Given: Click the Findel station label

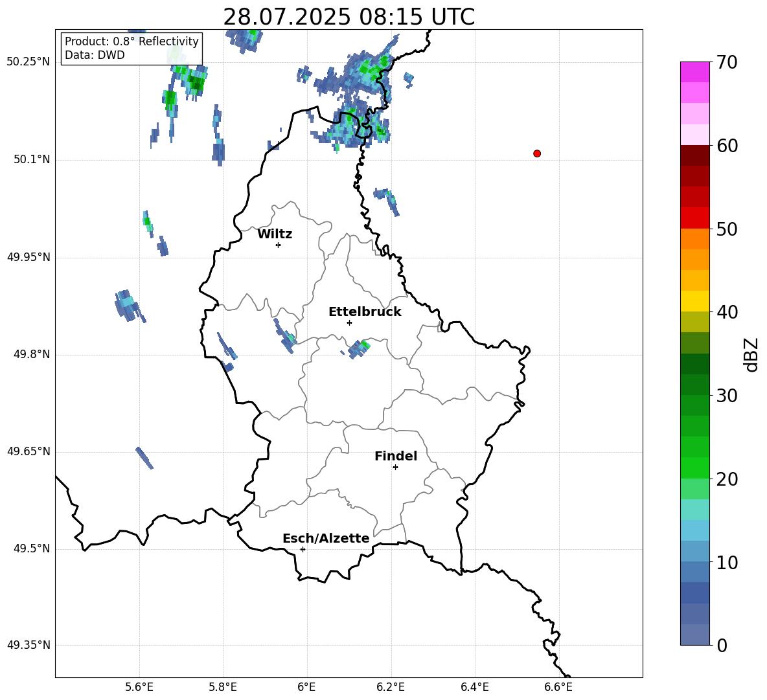Looking at the screenshot, I should tap(396, 456).
